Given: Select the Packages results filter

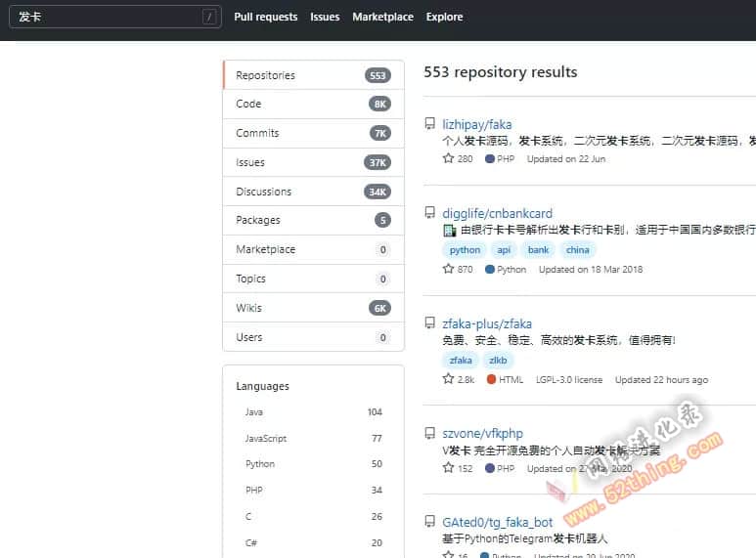Looking at the screenshot, I should point(313,220).
